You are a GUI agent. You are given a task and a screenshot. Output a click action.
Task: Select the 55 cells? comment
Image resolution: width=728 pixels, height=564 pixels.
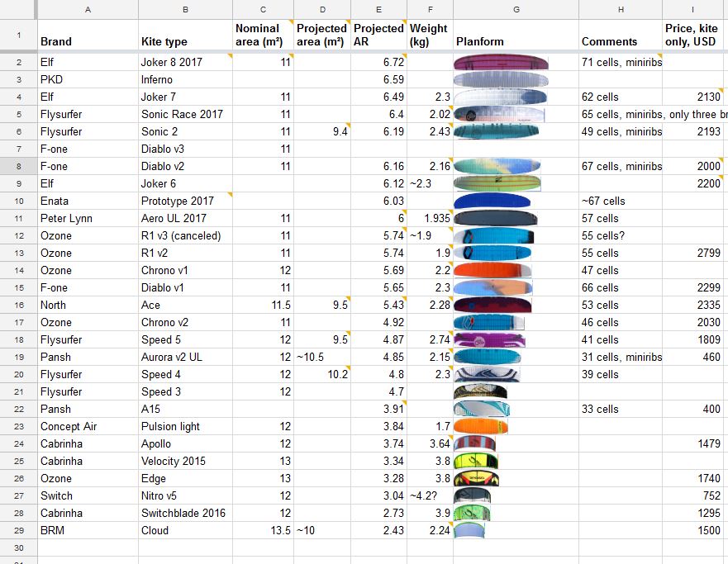click(x=621, y=235)
